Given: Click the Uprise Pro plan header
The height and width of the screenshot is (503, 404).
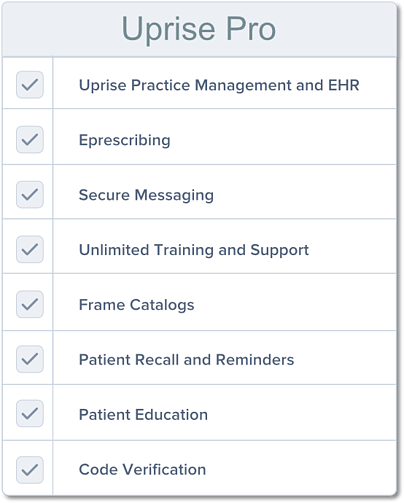Looking at the screenshot, I should pyautogui.click(x=199, y=29).
